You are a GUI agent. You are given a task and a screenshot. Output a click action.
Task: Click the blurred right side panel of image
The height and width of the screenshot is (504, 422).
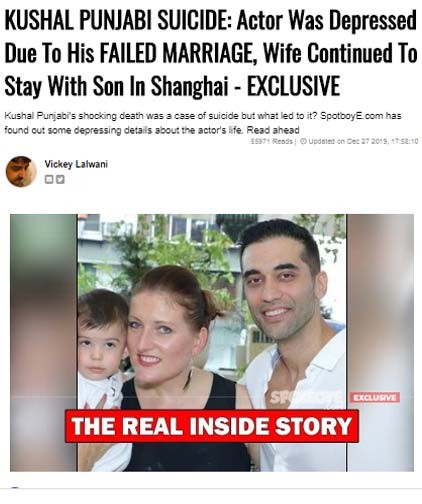pyautogui.click(x=380, y=343)
